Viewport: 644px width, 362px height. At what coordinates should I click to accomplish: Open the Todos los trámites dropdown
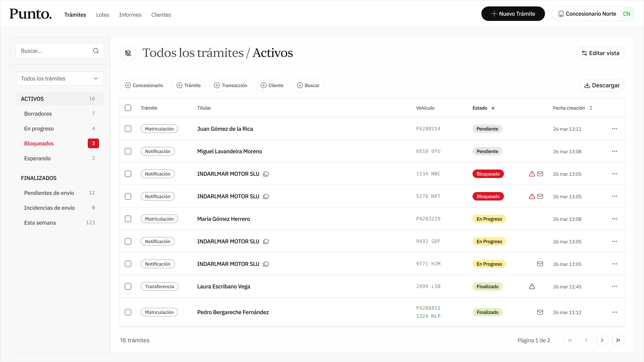[60, 78]
